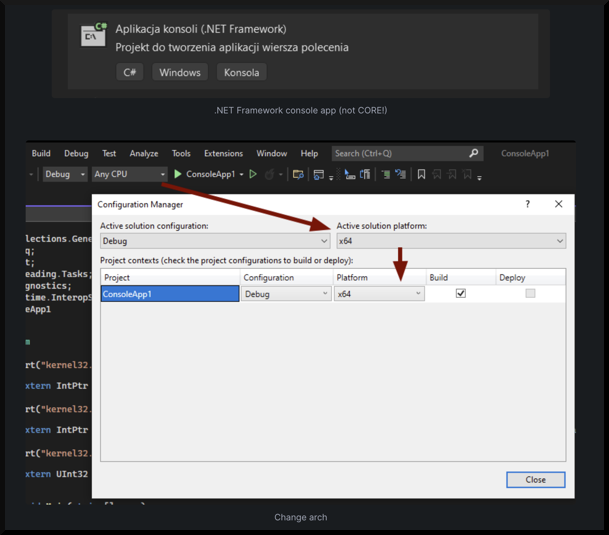This screenshot has height=535, width=609.
Task: Open the Help menu
Action: [x=309, y=153]
